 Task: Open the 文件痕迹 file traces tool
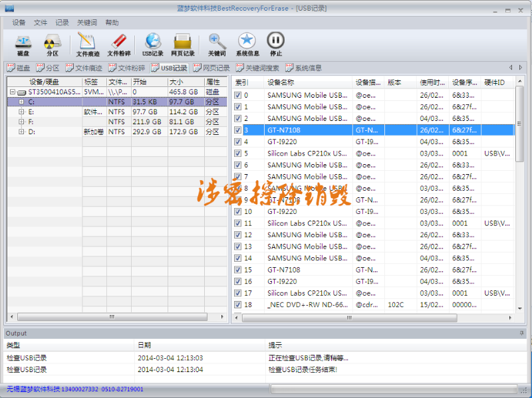coord(88,44)
